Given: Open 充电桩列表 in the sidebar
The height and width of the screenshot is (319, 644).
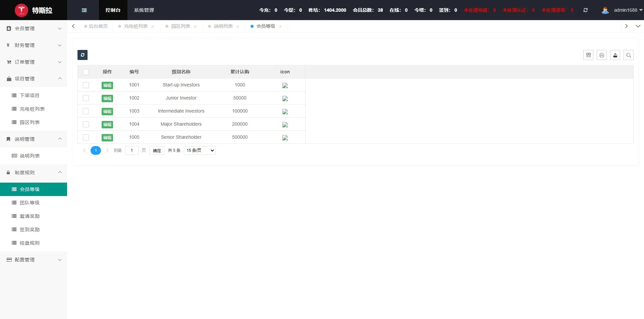Looking at the screenshot, I should pos(34,109).
